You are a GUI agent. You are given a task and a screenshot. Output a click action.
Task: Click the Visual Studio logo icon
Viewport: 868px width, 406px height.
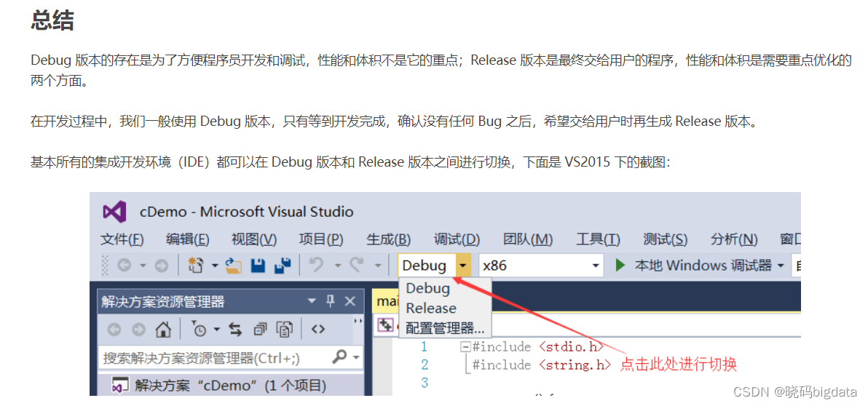[x=114, y=212]
